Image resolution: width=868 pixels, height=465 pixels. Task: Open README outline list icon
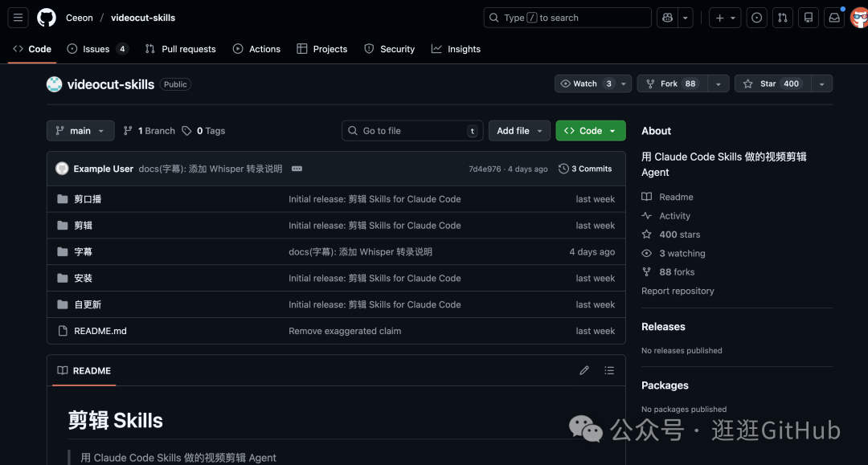(609, 371)
